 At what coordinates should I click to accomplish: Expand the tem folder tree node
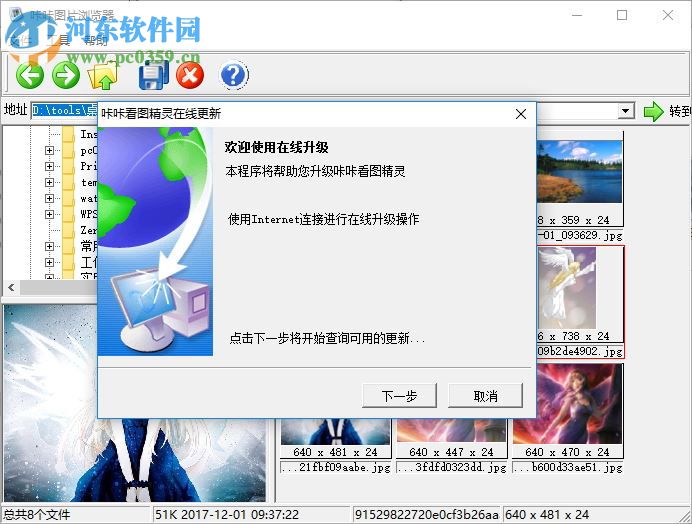[x=49, y=182]
